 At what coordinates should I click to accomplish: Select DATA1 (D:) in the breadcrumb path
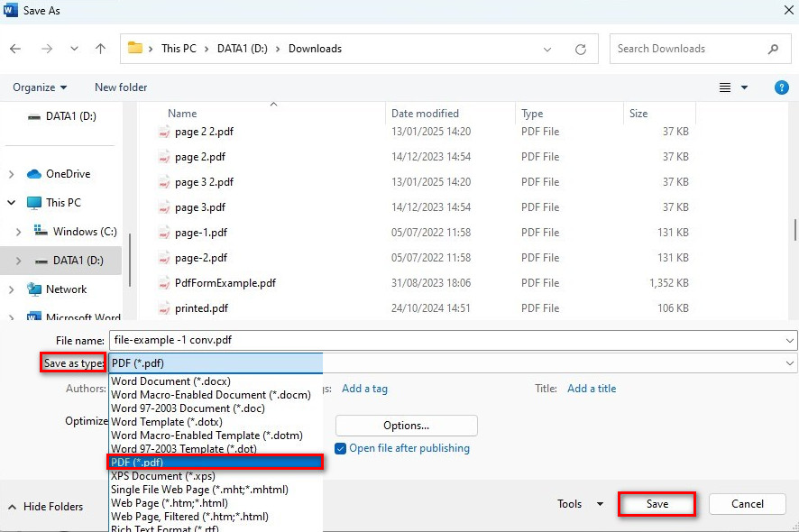(242, 49)
